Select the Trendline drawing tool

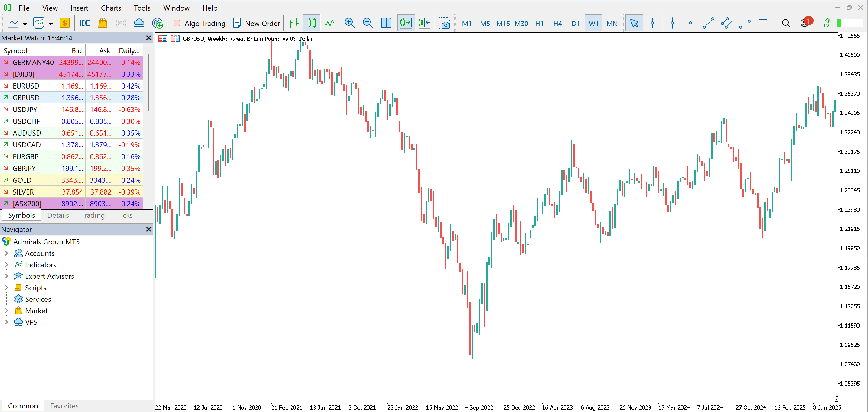pos(708,23)
